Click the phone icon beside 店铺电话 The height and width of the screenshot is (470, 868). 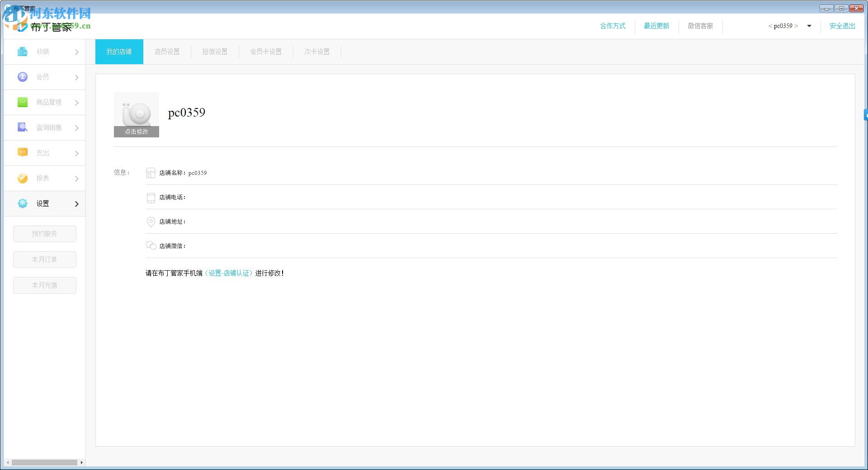tap(151, 197)
